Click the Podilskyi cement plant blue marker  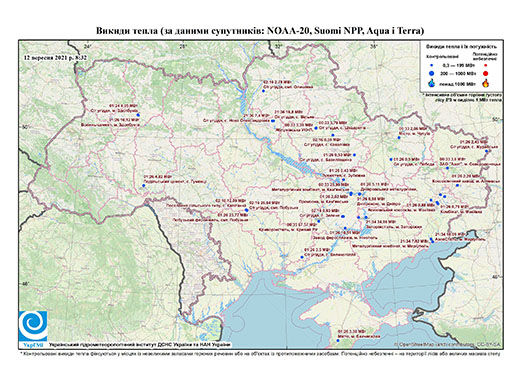click(144, 185)
